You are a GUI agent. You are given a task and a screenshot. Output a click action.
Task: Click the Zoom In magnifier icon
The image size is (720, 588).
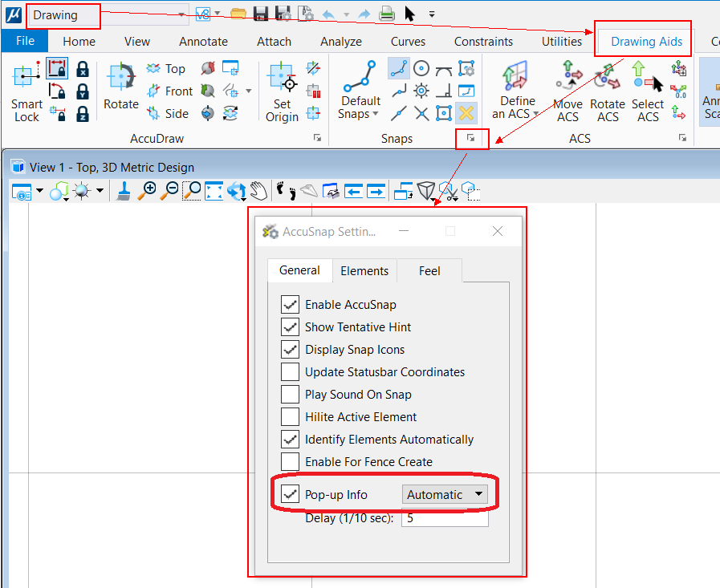pos(148,190)
